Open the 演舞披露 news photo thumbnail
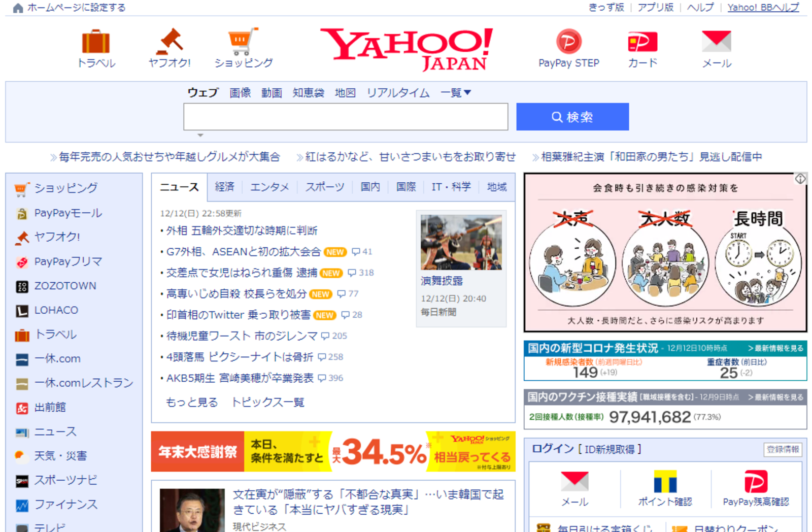Screen dimensions: 812x532 (x=461, y=242)
